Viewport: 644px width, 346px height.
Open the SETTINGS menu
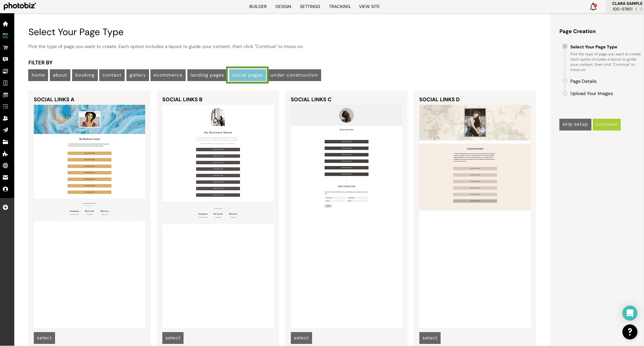coord(310,7)
